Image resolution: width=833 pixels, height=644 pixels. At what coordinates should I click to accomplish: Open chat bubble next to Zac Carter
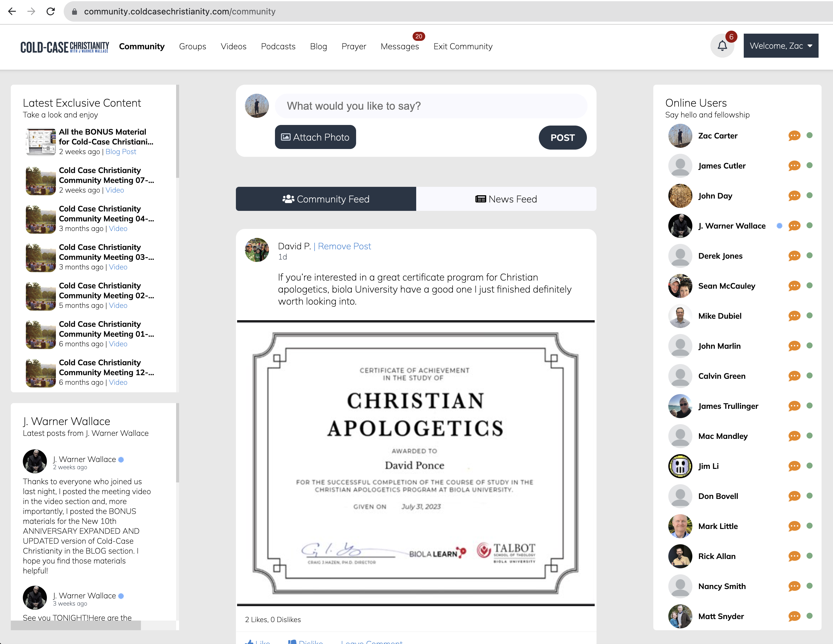(794, 136)
